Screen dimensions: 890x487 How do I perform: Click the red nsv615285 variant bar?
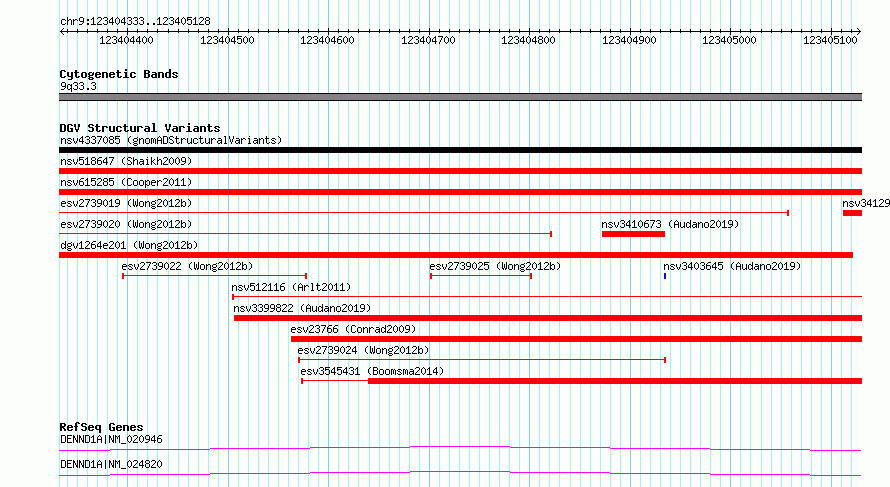coord(460,192)
